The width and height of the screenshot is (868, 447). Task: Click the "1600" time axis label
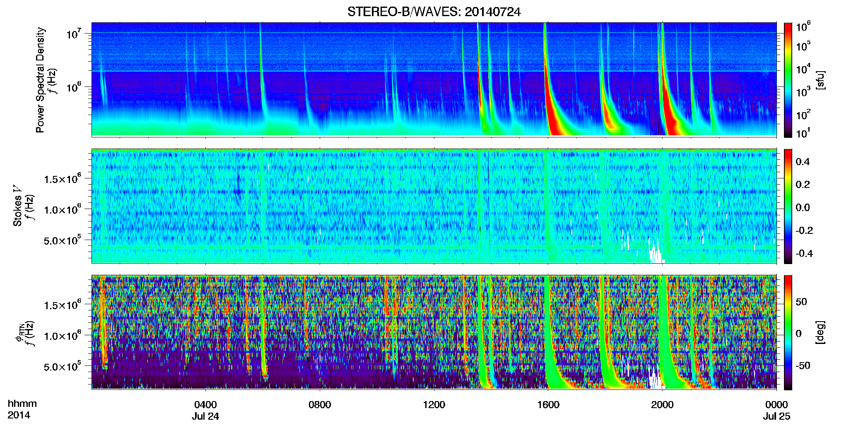(x=548, y=404)
